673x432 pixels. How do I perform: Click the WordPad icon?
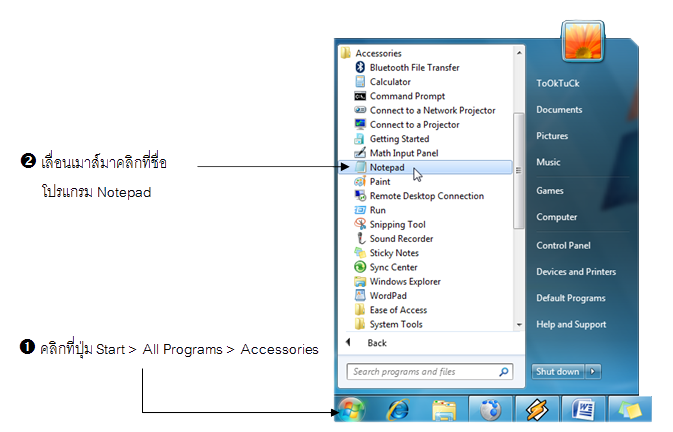(x=360, y=296)
